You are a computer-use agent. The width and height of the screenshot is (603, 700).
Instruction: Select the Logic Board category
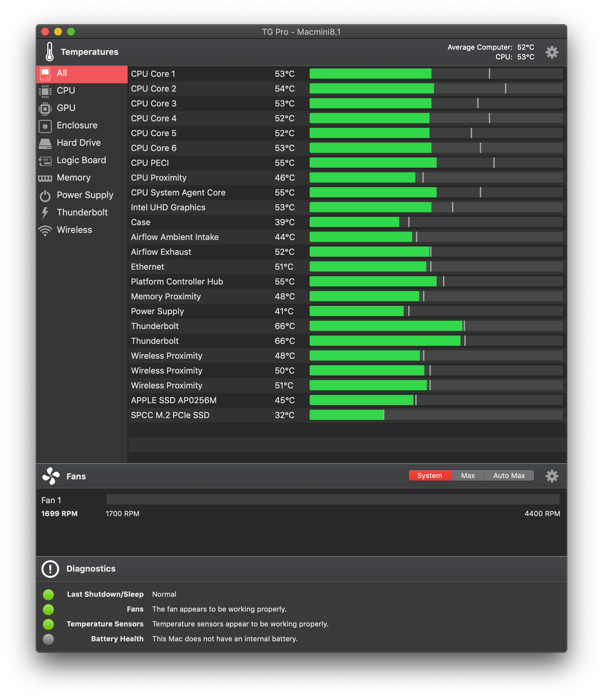click(81, 160)
